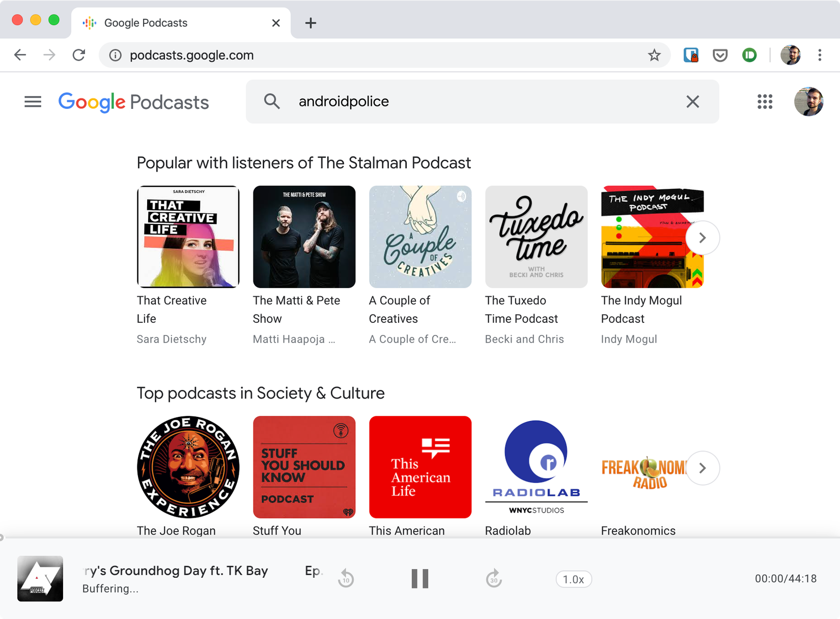
Task: Open the blue shield extension icon
Action: 691,55
